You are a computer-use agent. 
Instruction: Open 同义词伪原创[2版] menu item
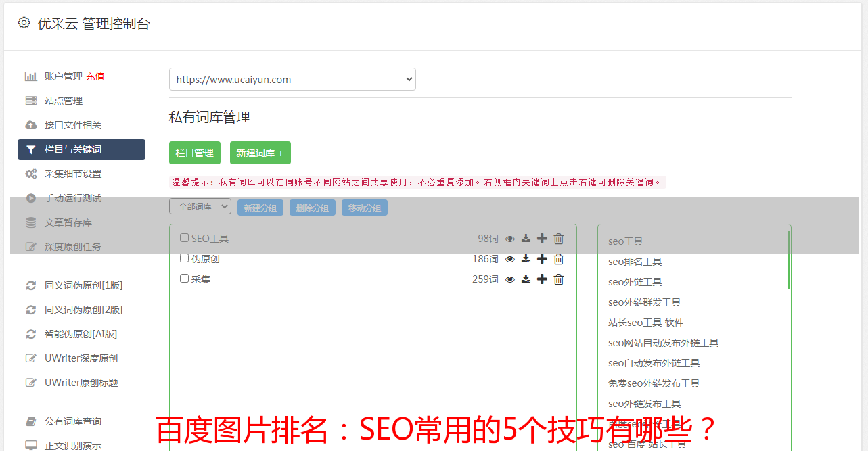(x=84, y=310)
